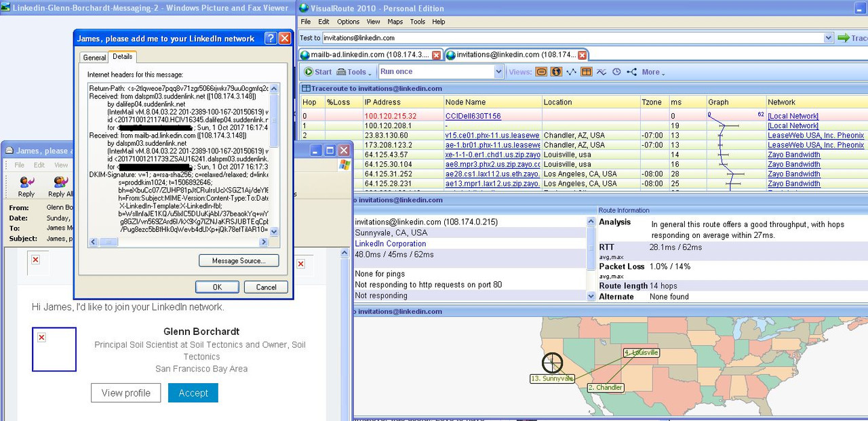Sort traceroute table by IP Address column
Screen dimensions: 868x421
(403, 102)
